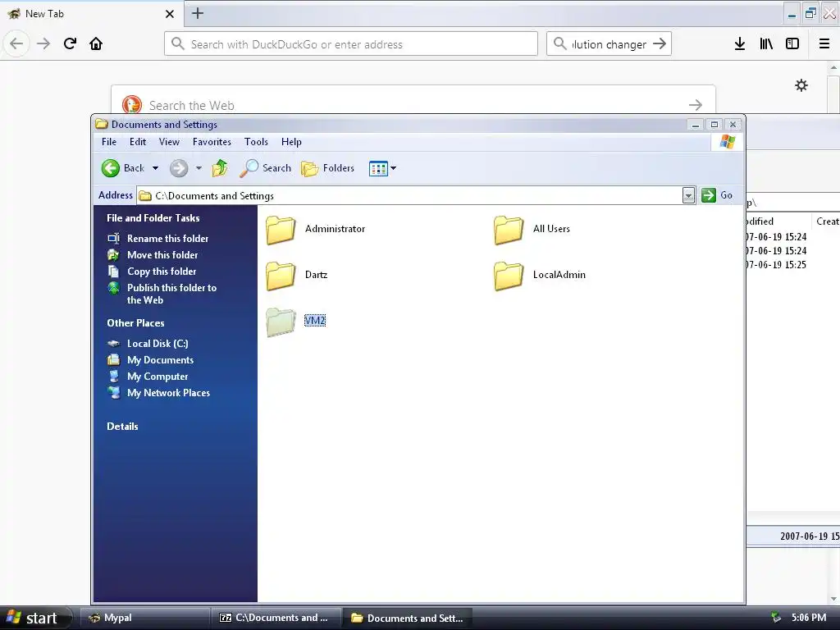Submit the browser search box arrow
This screenshot has height=630, width=840.
(660, 44)
